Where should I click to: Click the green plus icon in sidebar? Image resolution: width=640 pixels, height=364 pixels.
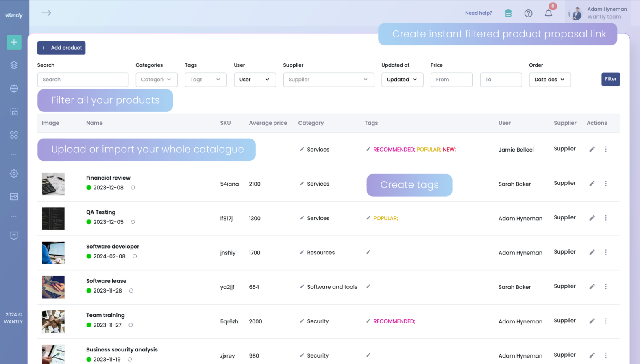14,42
